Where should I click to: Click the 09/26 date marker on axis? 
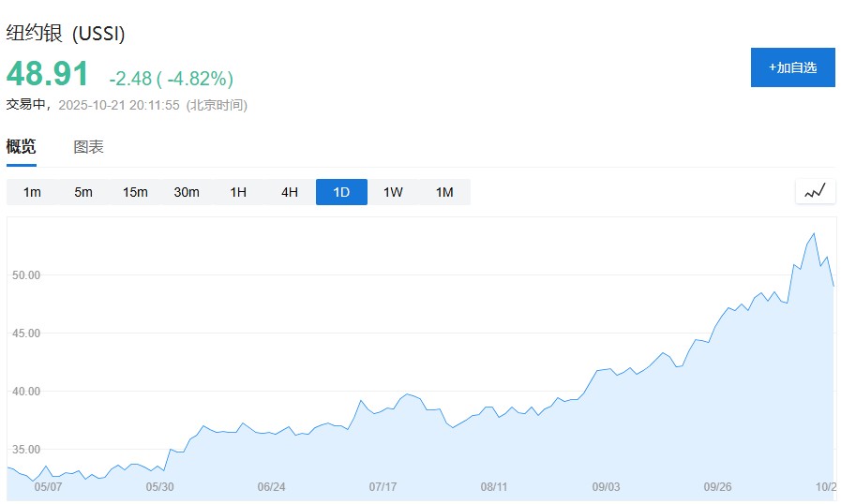(x=717, y=487)
